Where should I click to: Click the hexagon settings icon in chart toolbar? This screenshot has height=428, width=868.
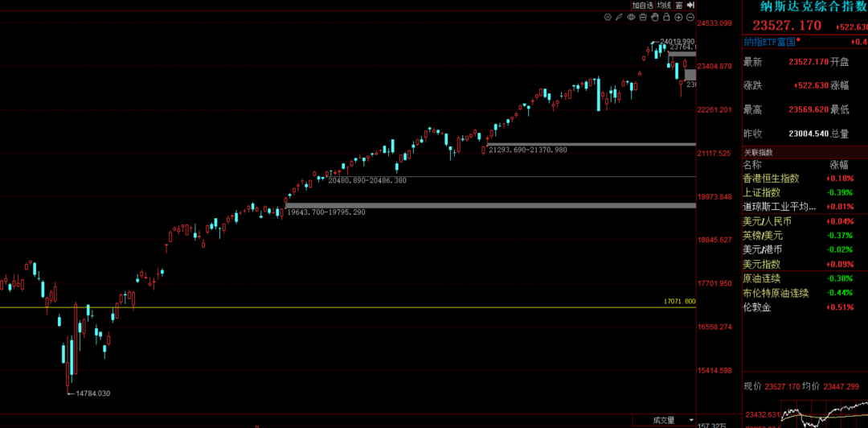click(608, 17)
